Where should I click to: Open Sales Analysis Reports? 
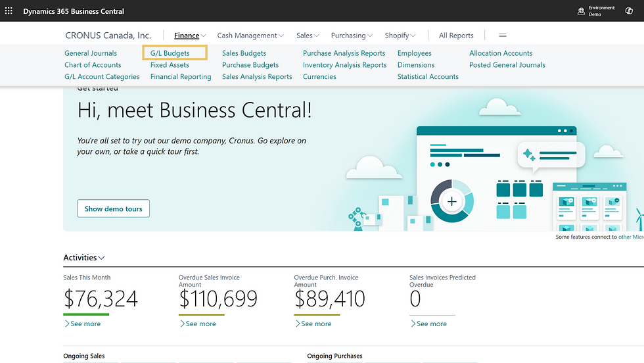pyautogui.click(x=257, y=76)
